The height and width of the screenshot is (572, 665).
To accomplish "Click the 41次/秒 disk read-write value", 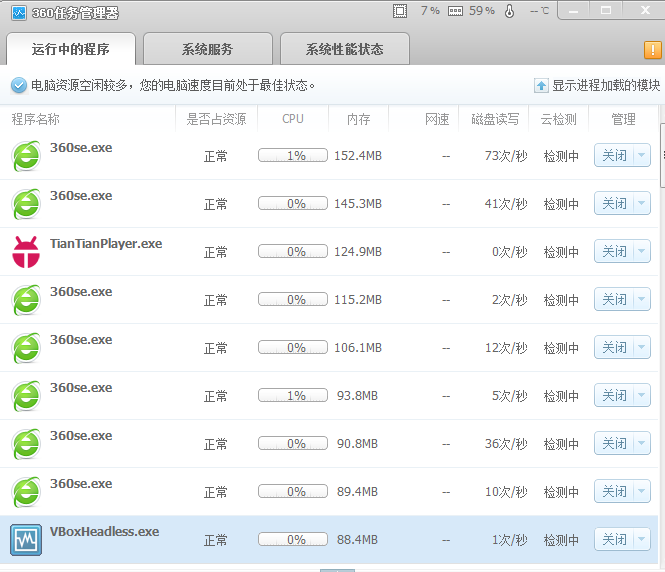I will coord(506,204).
